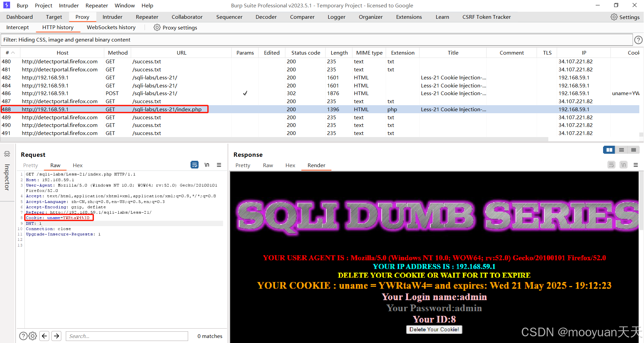
Task: Click the Delete Your Cookie! button
Action: click(x=434, y=330)
